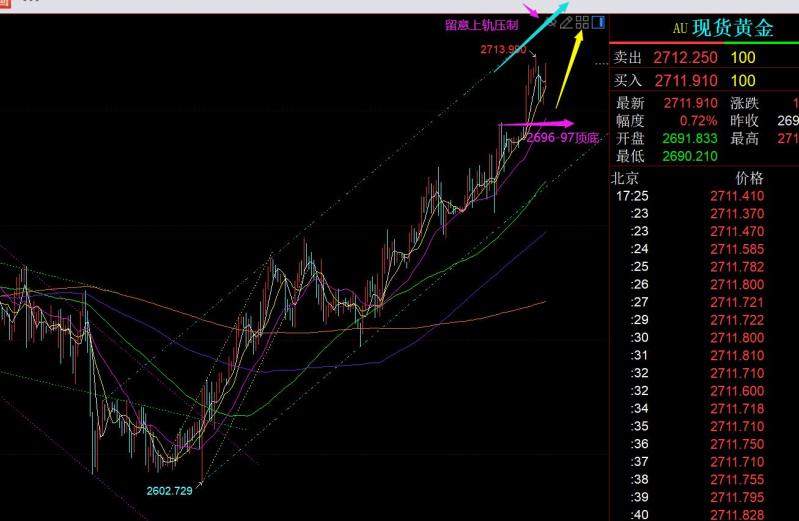The image size is (799, 521).
Task: Select tick price 2711.600
Action: coord(737,391)
